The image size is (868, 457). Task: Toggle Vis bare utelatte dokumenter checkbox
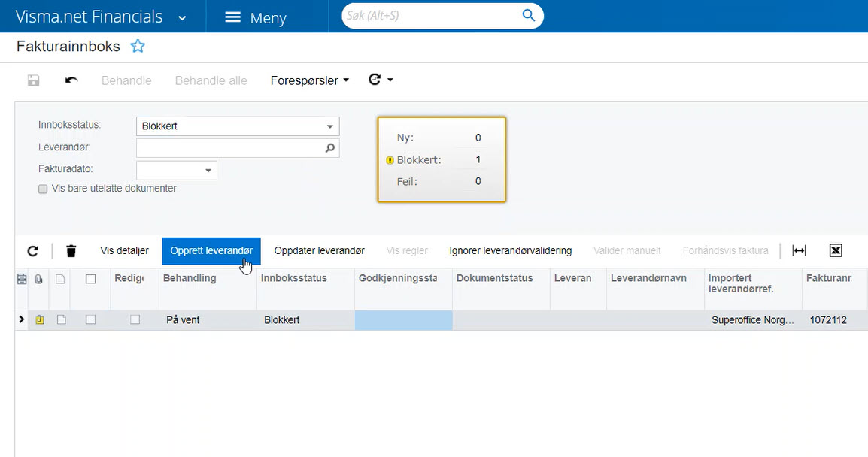pyautogui.click(x=43, y=189)
